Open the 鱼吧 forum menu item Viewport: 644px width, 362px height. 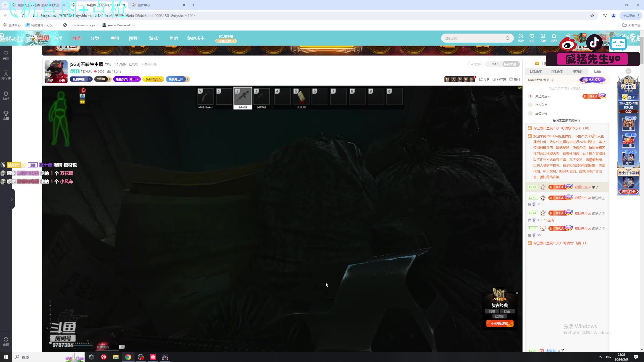174,38
